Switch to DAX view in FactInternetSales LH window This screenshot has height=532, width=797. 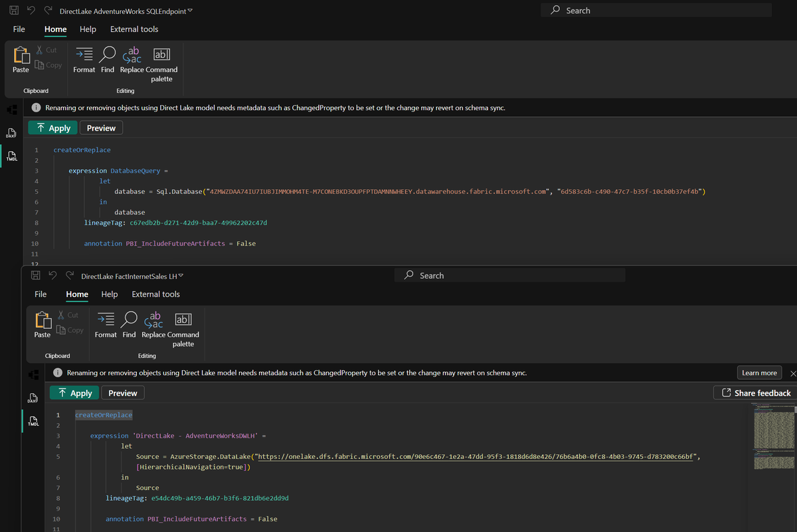[33, 399]
